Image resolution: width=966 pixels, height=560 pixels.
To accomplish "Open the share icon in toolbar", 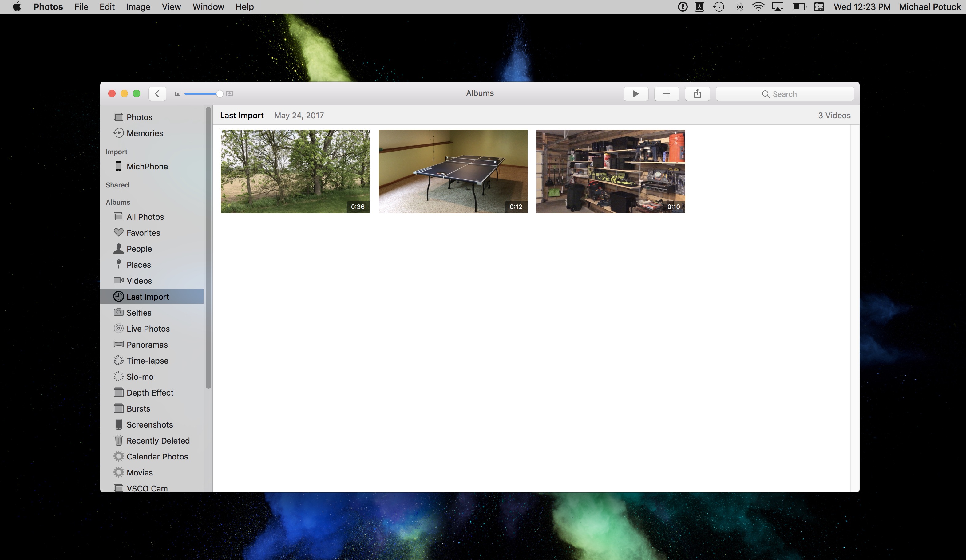I will pos(697,93).
